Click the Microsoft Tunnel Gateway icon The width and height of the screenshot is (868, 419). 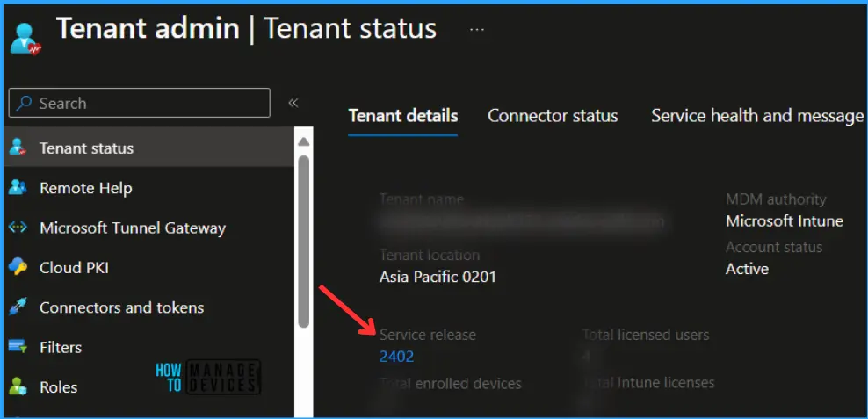click(x=18, y=228)
